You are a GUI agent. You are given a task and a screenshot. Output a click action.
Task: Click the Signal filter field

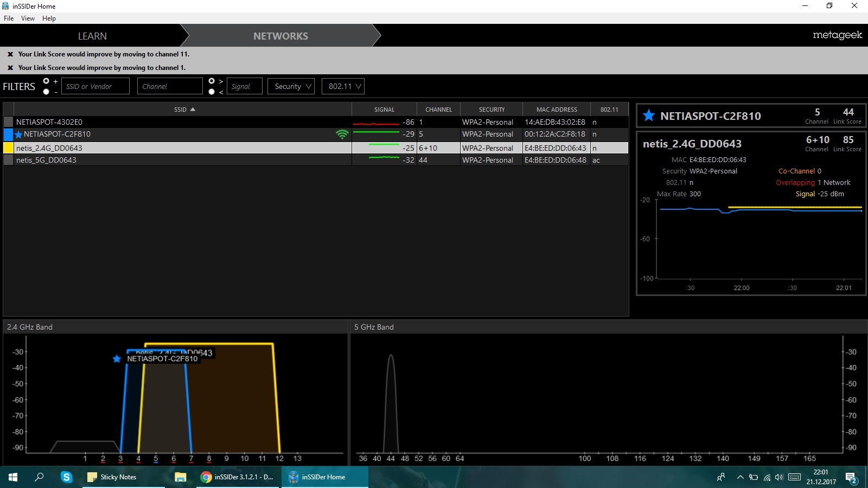(244, 86)
